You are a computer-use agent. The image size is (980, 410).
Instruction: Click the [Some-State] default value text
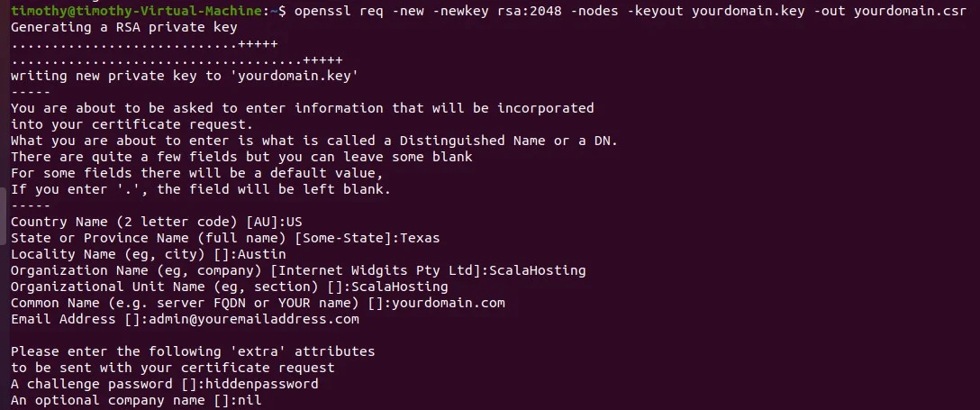(x=343, y=238)
